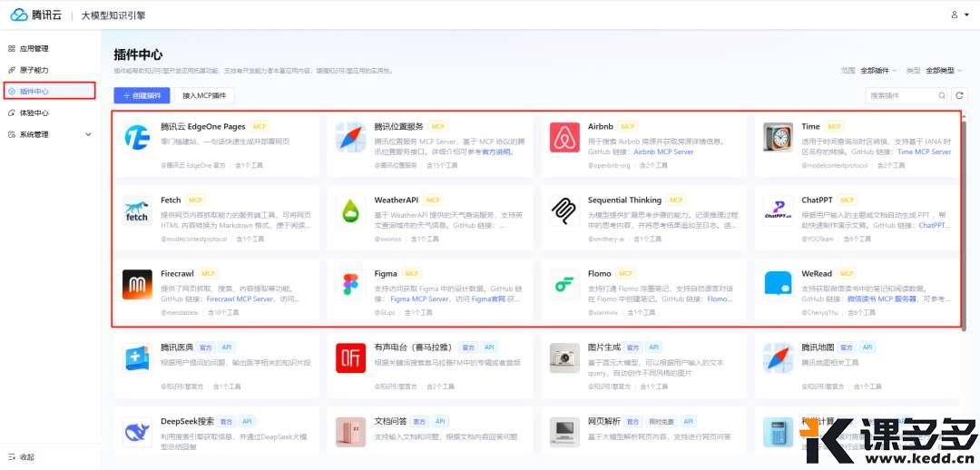980x470 pixels.
Task: Select 插件中心 in the sidebar
Action: click(50, 92)
